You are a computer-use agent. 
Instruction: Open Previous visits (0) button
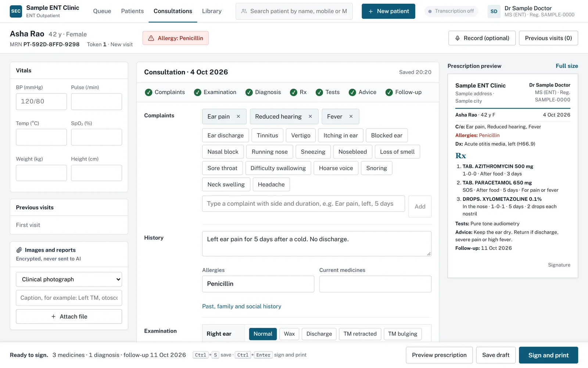pyautogui.click(x=548, y=38)
